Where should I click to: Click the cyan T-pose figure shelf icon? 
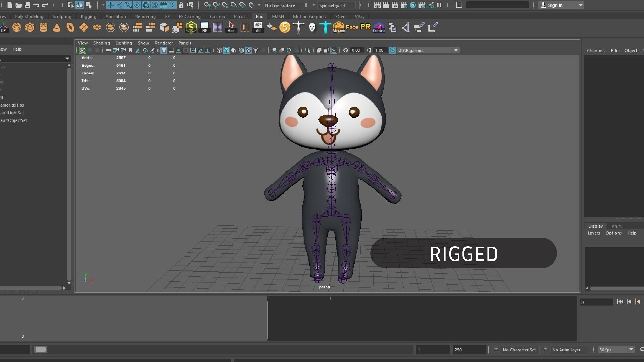coord(325,27)
